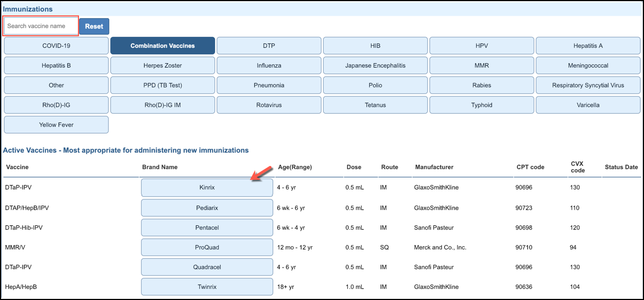Choose the Kinrix brand name button
Viewport: 644px width, 300px height.
(x=207, y=187)
